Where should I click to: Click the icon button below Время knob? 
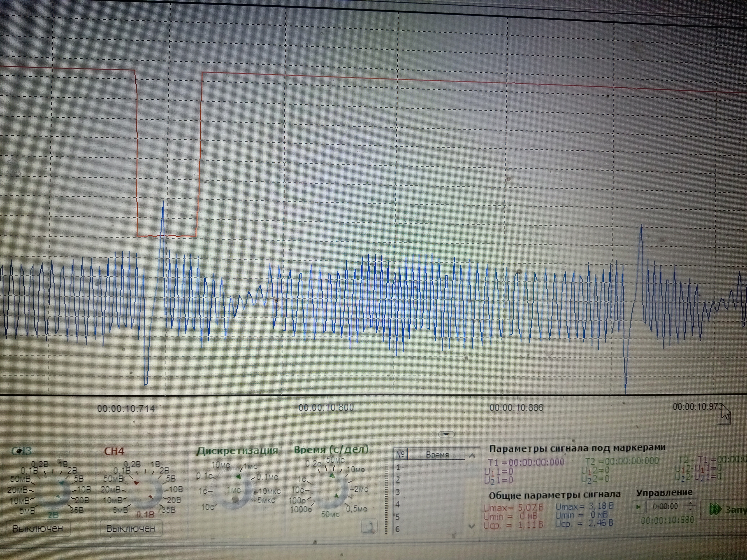(x=369, y=527)
